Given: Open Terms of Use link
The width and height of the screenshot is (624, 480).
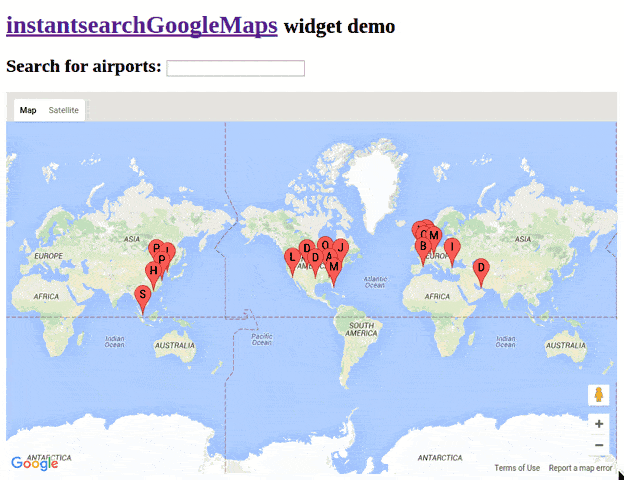Looking at the screenshot, I should pyautogui.click(x=517, y=468).
